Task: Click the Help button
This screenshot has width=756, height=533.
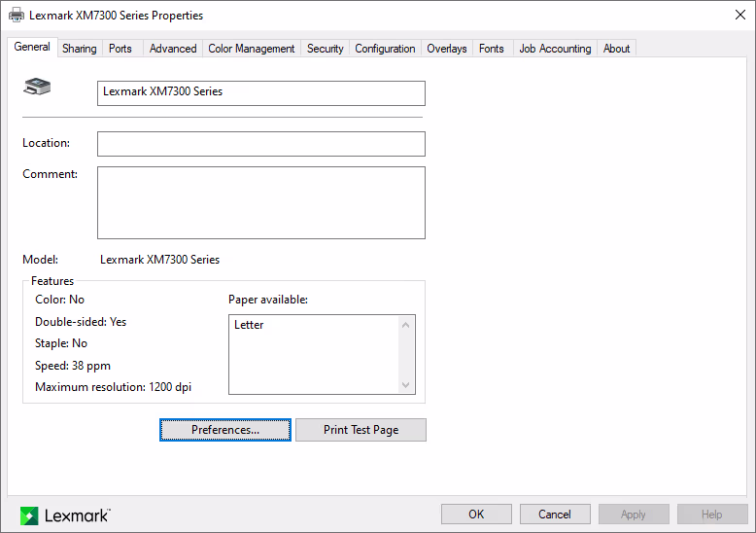Action: (712, 515)
